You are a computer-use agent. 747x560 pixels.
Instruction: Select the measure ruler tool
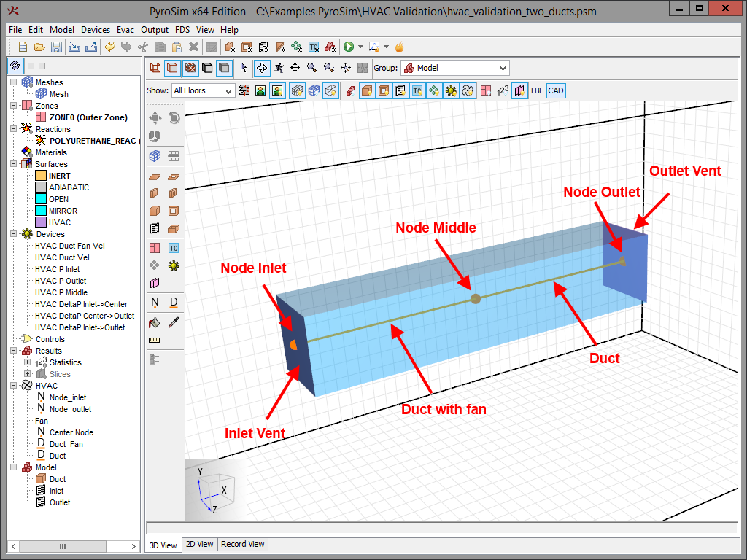pos(155,340)
